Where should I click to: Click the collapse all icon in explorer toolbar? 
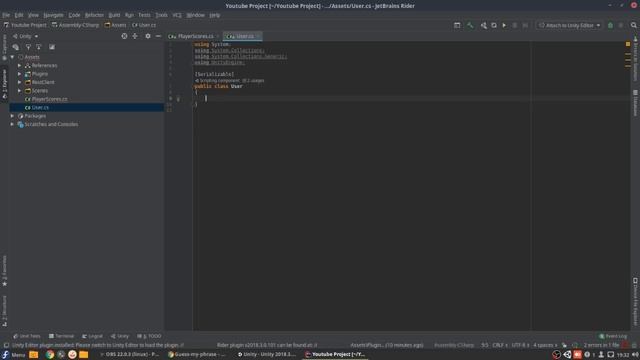coord(39,47)
